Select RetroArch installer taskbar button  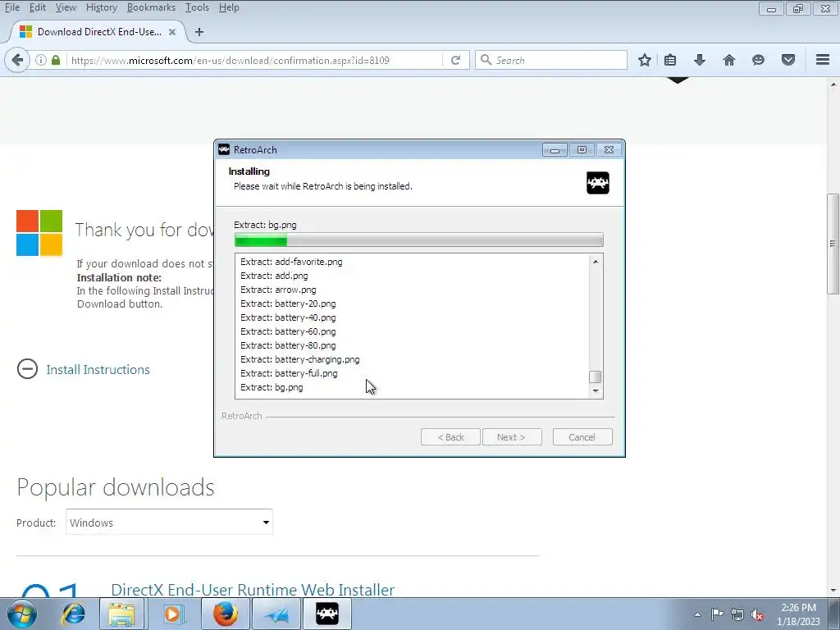click(327, 614)
